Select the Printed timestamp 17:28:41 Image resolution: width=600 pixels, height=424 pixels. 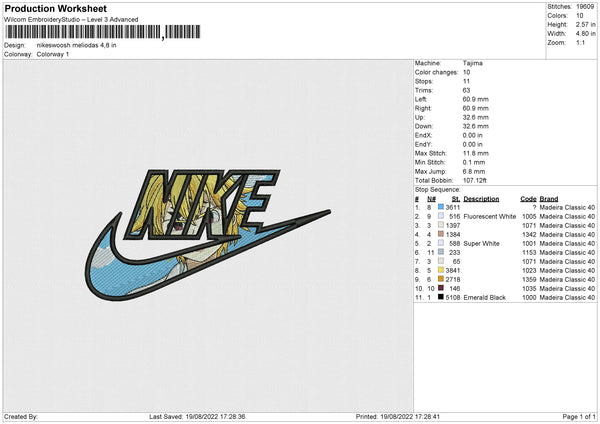tap(426, 416)
